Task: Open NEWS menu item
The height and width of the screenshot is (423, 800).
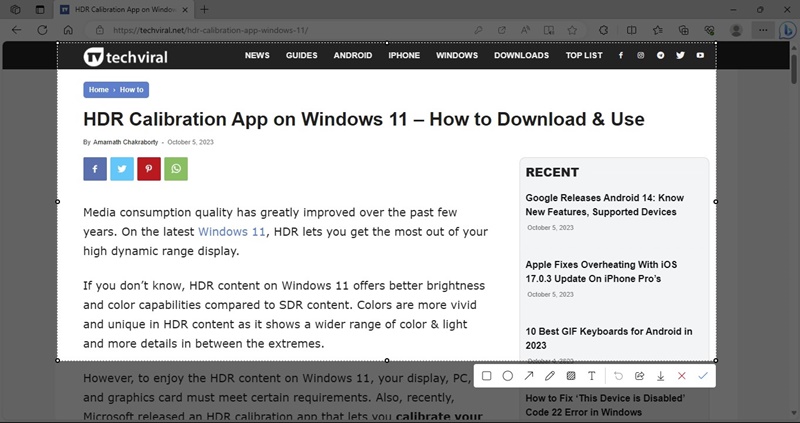Action: coord(257,55)
